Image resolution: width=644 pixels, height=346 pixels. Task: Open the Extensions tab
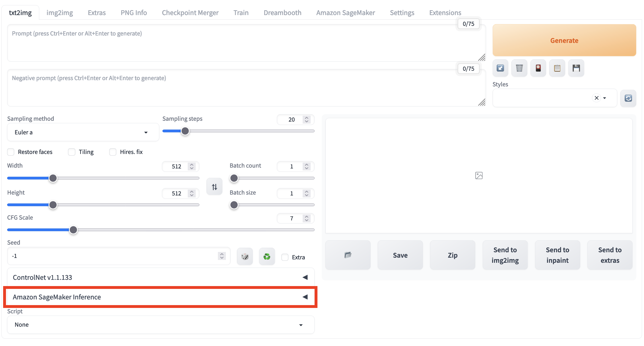[x=445, y=13]
